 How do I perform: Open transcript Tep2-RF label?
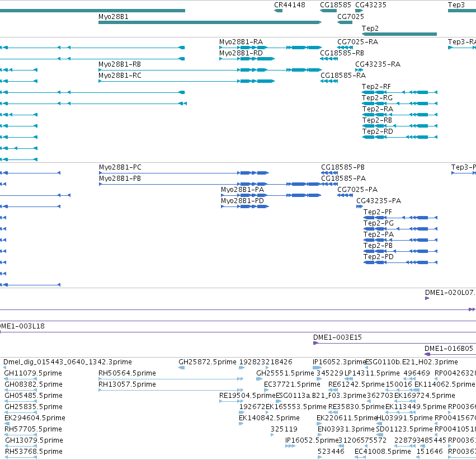[376, 87]
